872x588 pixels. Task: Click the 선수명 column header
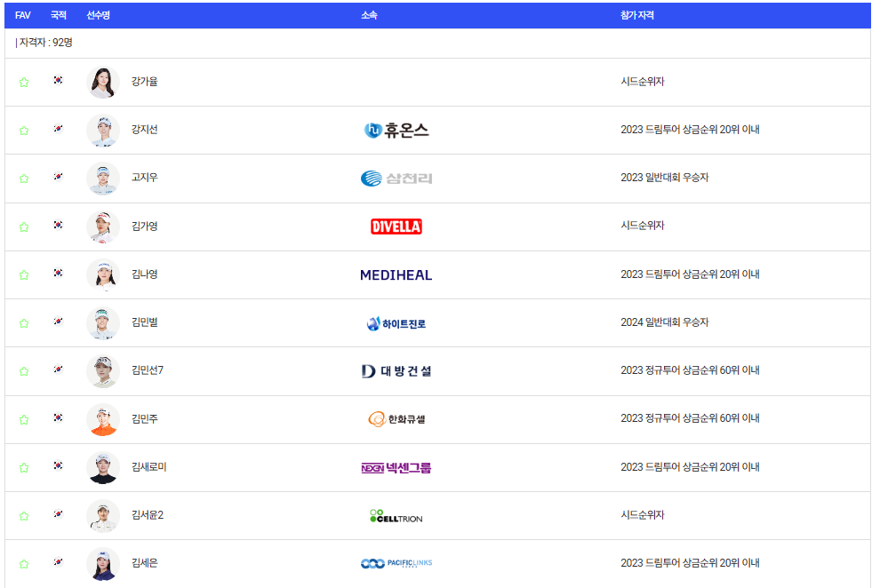tap(99, 16)
